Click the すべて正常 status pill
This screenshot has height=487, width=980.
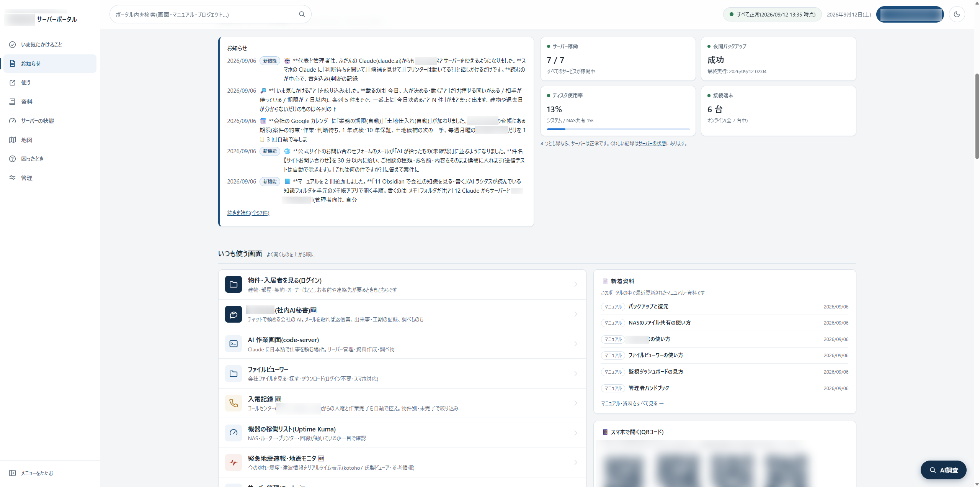click(772, 14)
